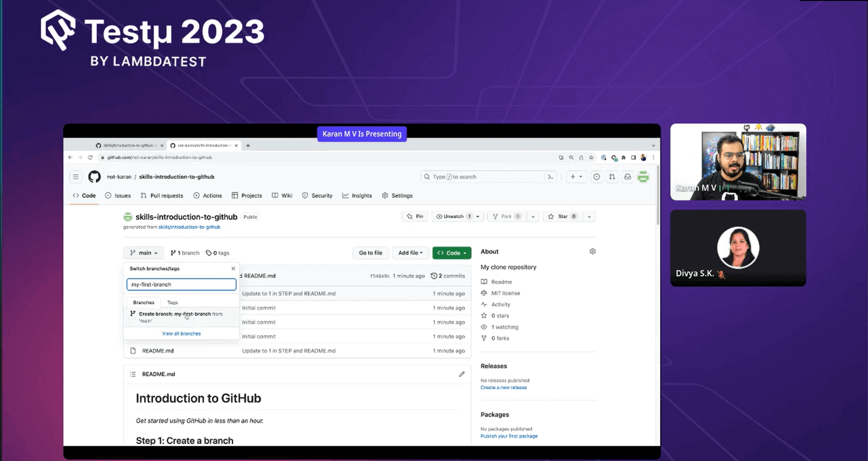This screenshot has width=868, height=461.
Task: Open the not-karan owner link
Action: coord(119,177)
